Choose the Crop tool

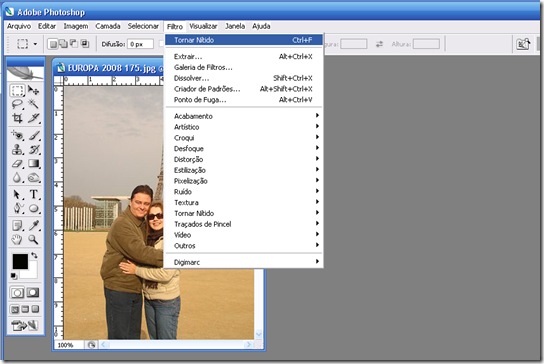point(17,118)
